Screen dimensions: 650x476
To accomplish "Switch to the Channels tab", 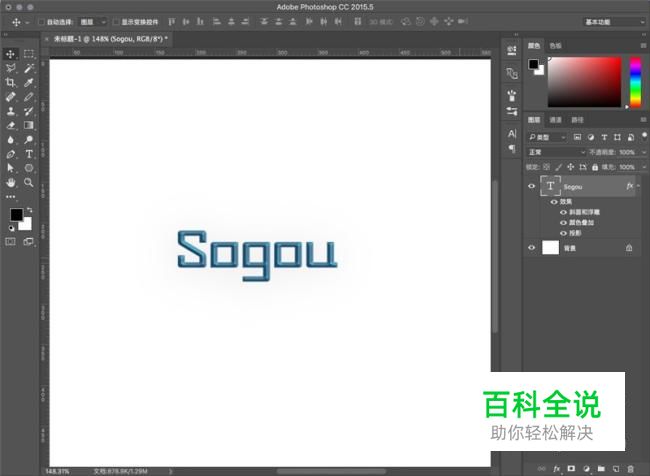I will (555, 120).
